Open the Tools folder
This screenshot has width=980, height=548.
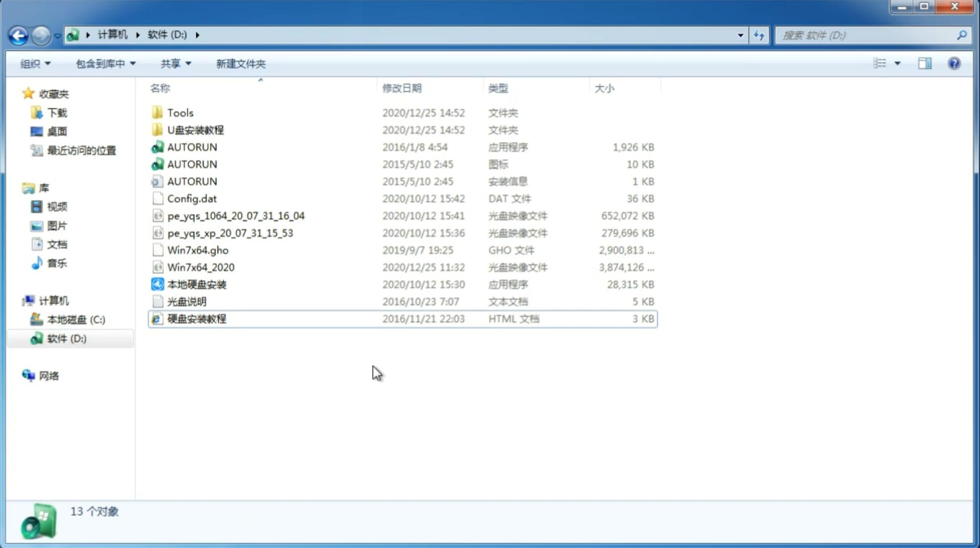[x=180, y=112]
